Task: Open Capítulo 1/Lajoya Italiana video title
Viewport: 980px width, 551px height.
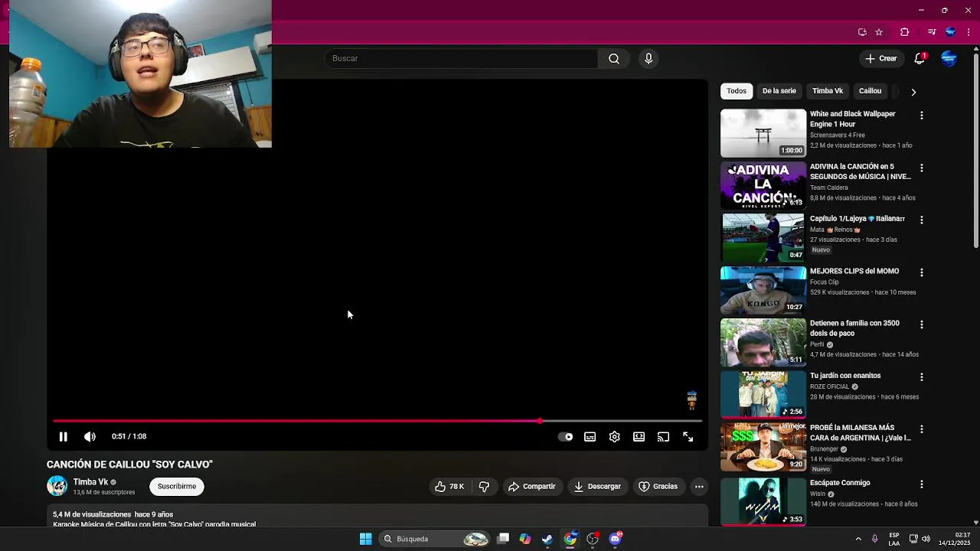Action: click(857, 219)
